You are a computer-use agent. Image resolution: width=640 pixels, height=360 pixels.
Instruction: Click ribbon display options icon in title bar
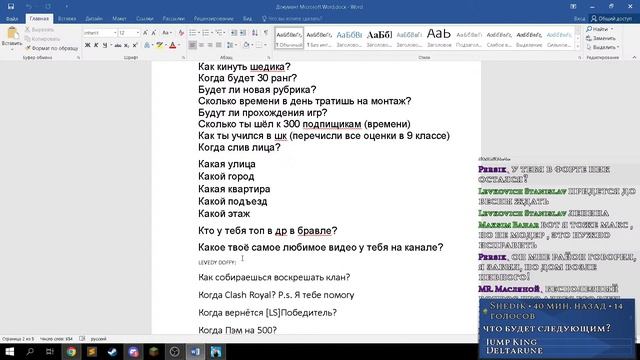573,7
